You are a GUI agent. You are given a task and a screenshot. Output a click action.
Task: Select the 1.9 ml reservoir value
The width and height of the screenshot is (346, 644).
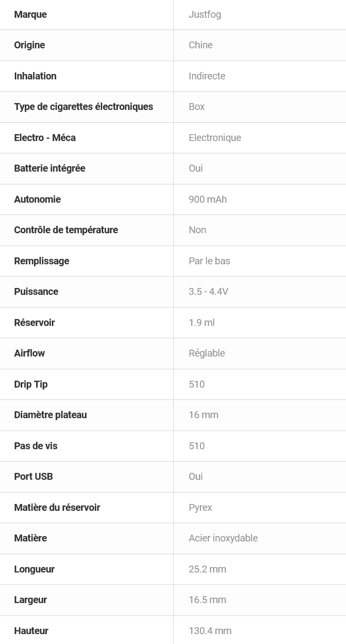[201, 322]
